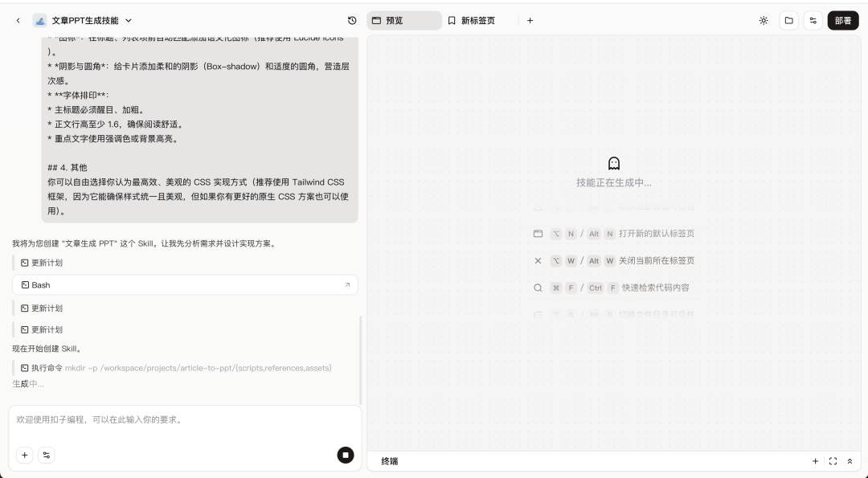Click the window icon beside 打开新的默认标签页
Image resolution: width=868 pixels, height=478 pixels.
click(538, 234)
